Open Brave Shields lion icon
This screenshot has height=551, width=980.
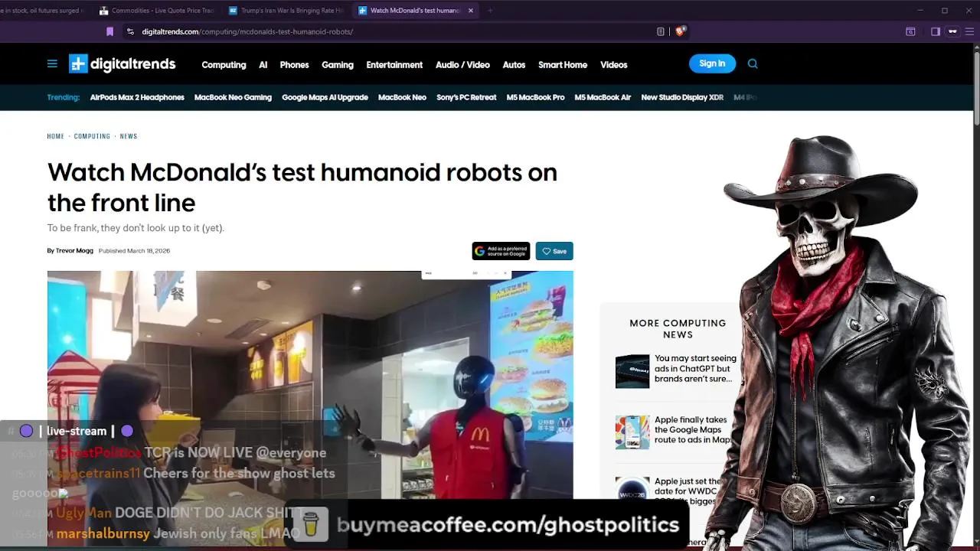(x=680, y=31)
